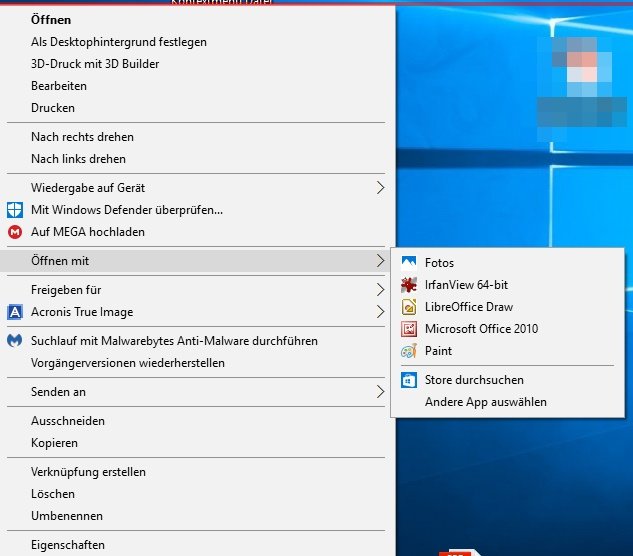The image size is (633, 556).
Task: Choose 3D-Druck mit 3D Builder
Action: [x=196, y=64]
